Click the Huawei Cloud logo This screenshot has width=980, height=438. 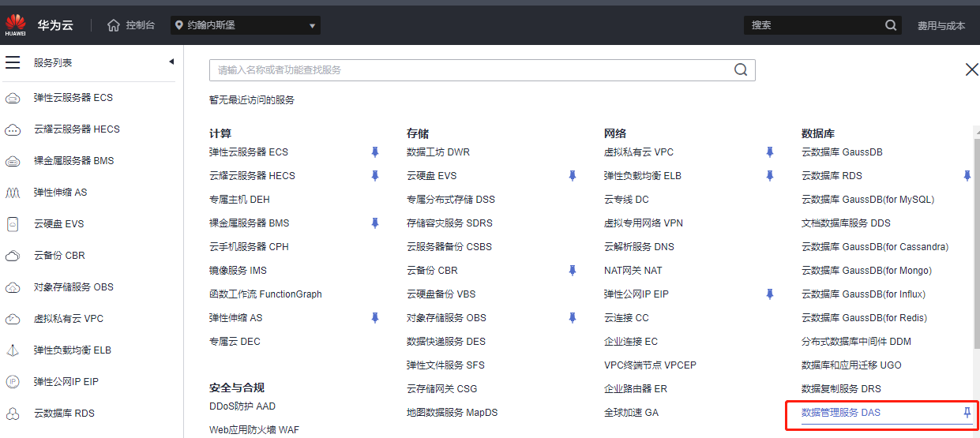click(x=16, y=25)
